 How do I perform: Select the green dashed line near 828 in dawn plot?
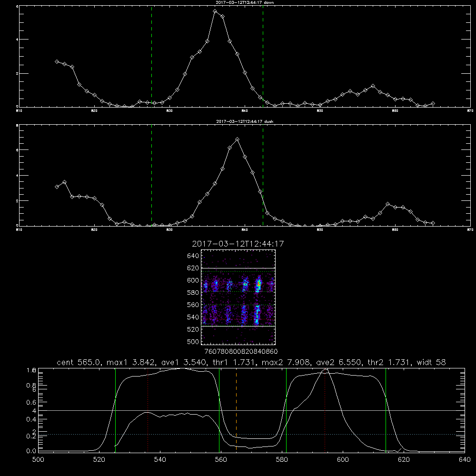(151, 56)
